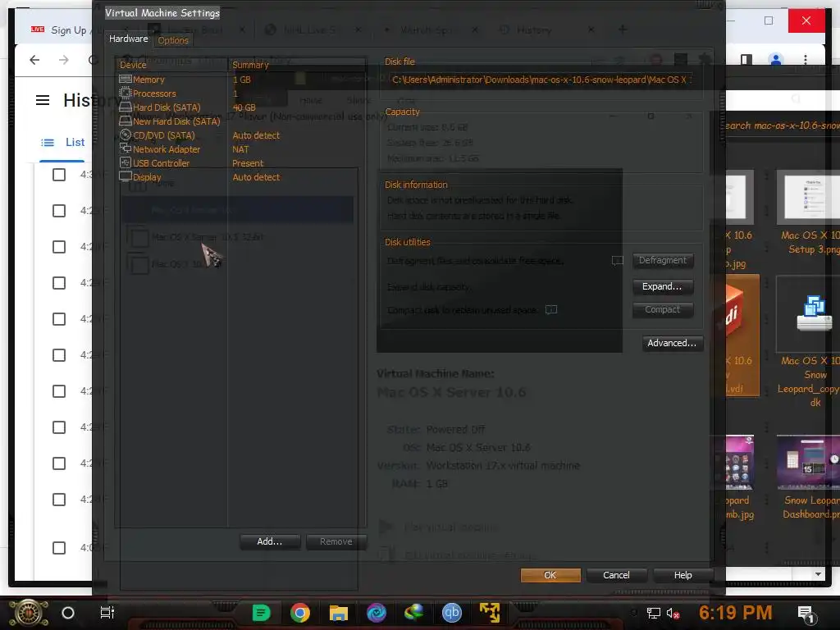Tick the fourth History entry checkbox
This screenshot has width=840, height=630.
[x=59, y=283]
